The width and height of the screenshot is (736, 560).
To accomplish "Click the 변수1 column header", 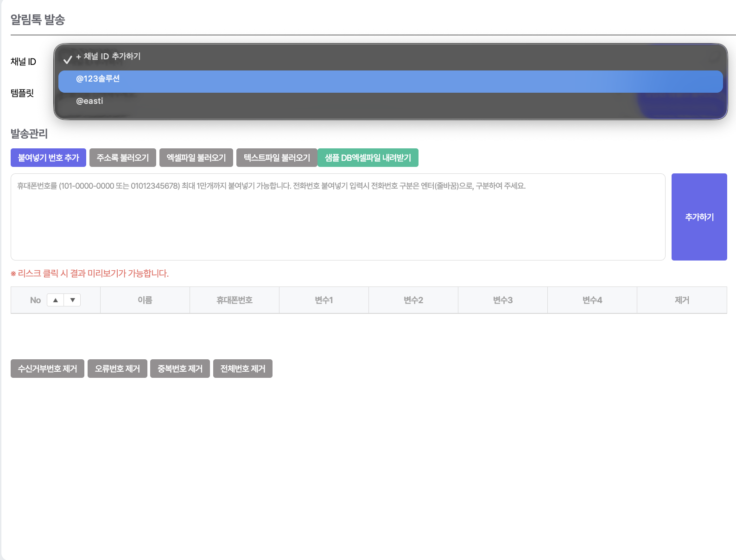I will click(x=324, y=300).
